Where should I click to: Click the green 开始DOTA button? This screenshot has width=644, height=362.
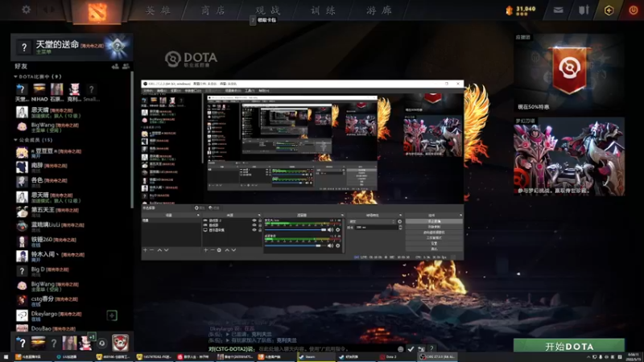pos(569,346)
